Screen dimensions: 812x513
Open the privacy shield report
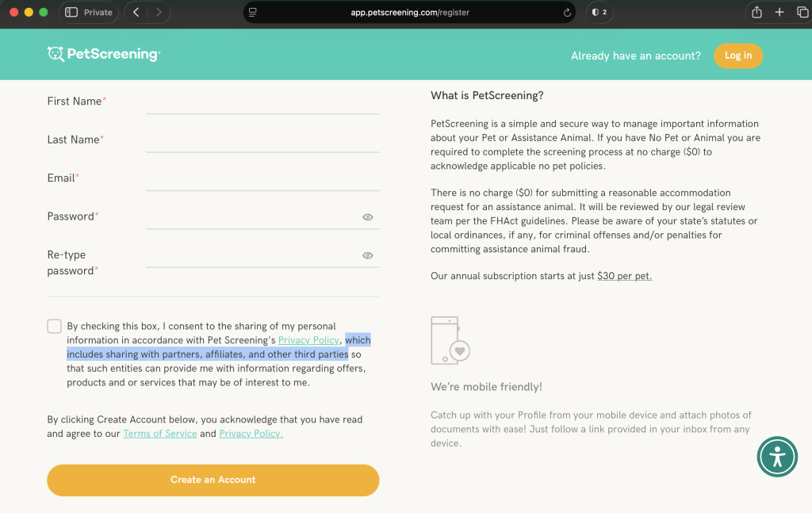(x=600, y=12)
